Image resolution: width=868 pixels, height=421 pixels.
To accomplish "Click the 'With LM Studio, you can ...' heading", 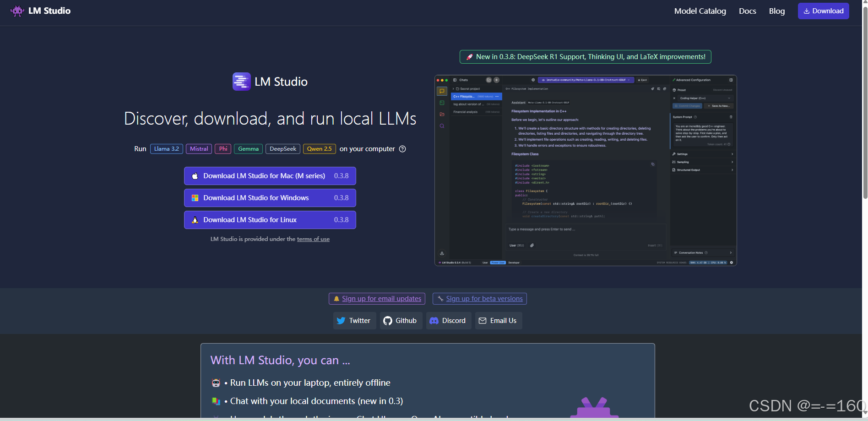I will click(x=280, y=361).
